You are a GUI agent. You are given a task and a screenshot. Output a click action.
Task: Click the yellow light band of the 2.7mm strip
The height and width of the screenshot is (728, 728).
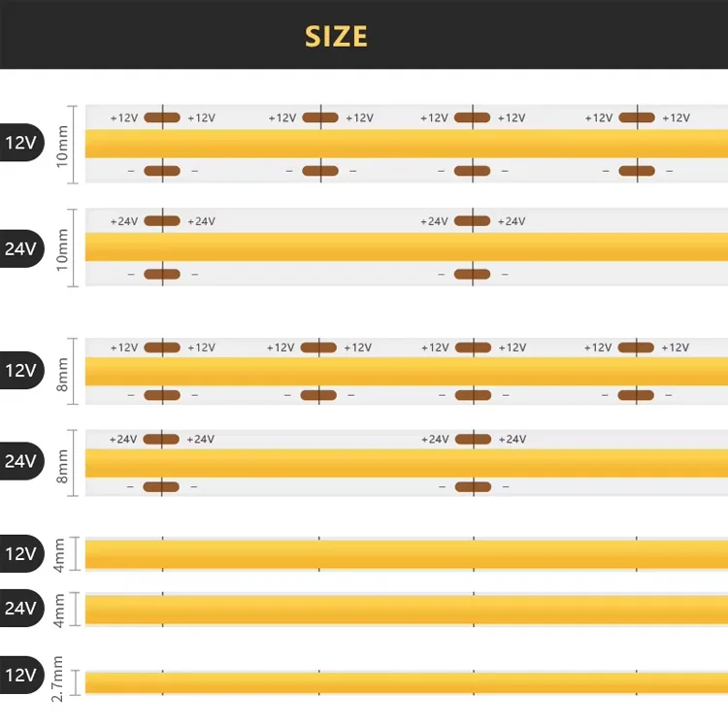(x=406, y=682)
